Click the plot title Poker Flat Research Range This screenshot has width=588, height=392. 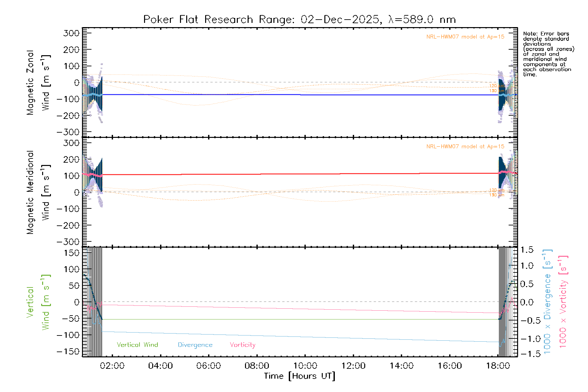(x=299, y=20)
